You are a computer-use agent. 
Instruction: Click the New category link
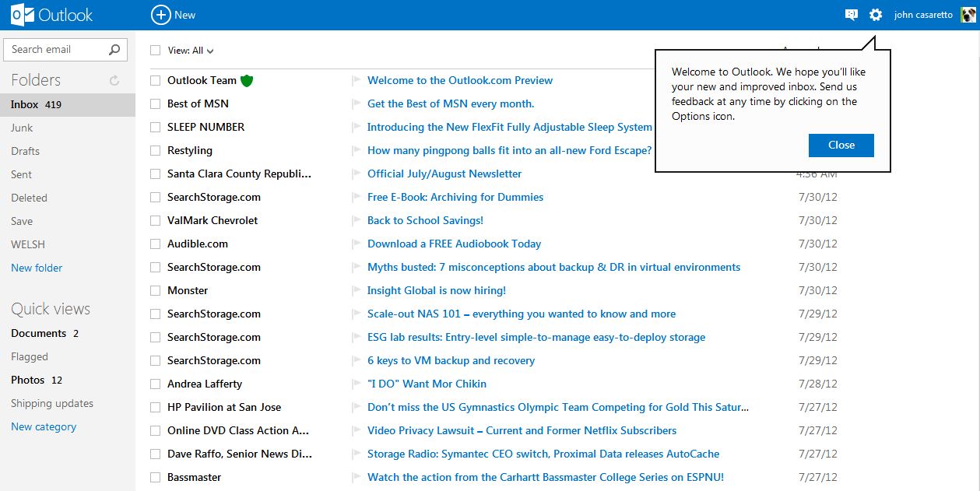(x=44, y=426)
